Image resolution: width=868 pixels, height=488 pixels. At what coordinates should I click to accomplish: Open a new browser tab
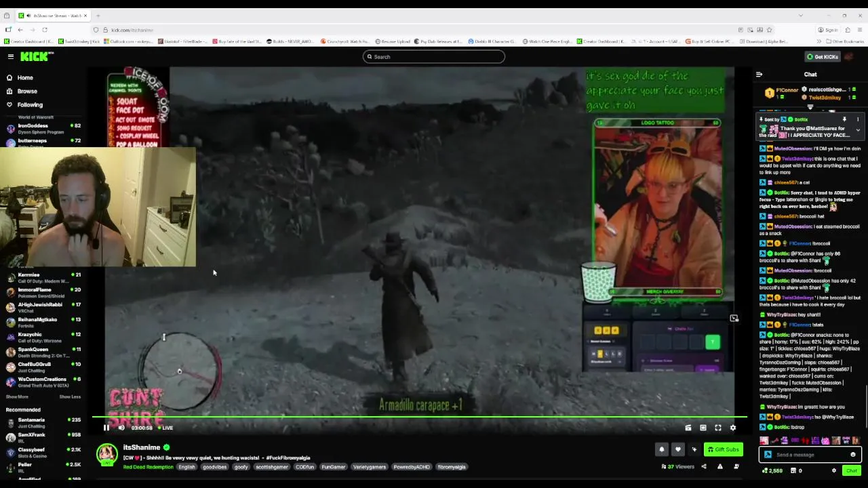[98, 16]
